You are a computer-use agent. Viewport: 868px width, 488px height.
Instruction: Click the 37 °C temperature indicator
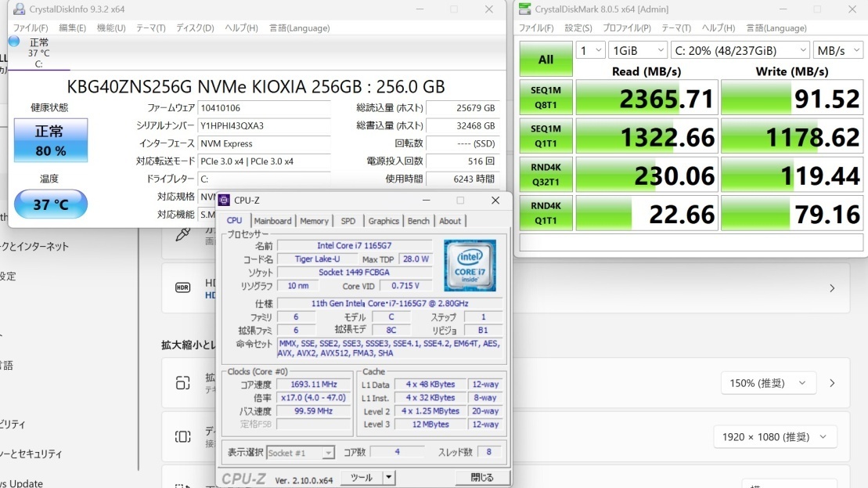[50, 205]
